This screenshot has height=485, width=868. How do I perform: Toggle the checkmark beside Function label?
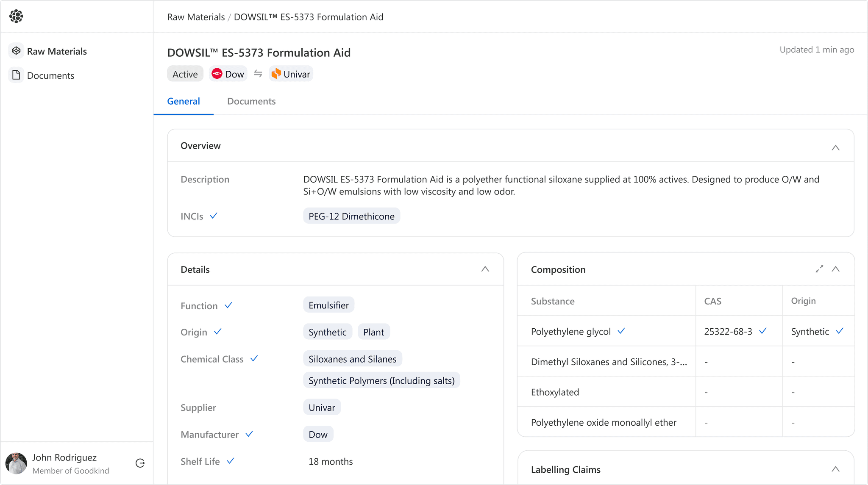tap(228, 305)
